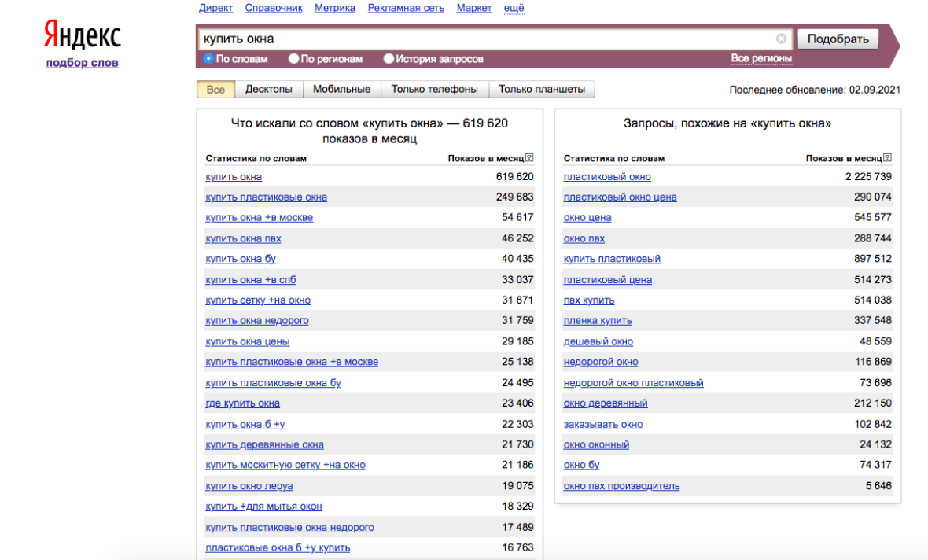Click the Яндекс logo
Viewport: 928px width, 560px height.
(83, 35)
